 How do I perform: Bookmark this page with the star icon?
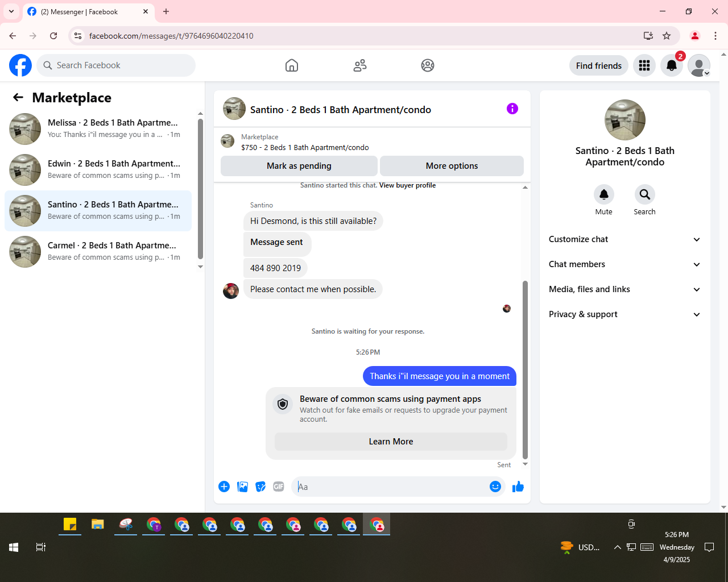(x=667, y=36)
